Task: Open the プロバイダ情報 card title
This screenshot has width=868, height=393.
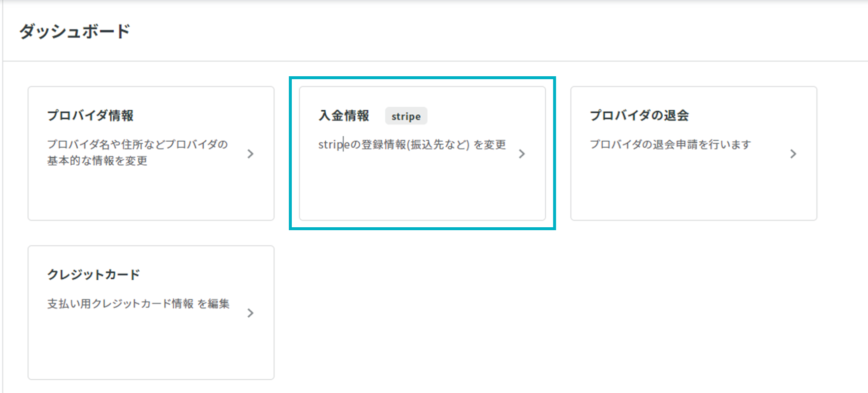Action: click(x=91, y=116)
